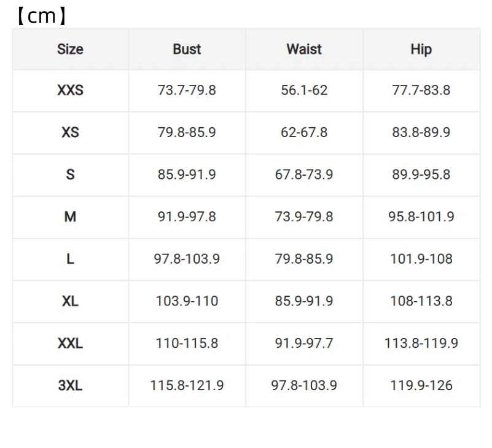Select the M size row label
The height and width of the screenshot is (448, 492).
point(70,216)
